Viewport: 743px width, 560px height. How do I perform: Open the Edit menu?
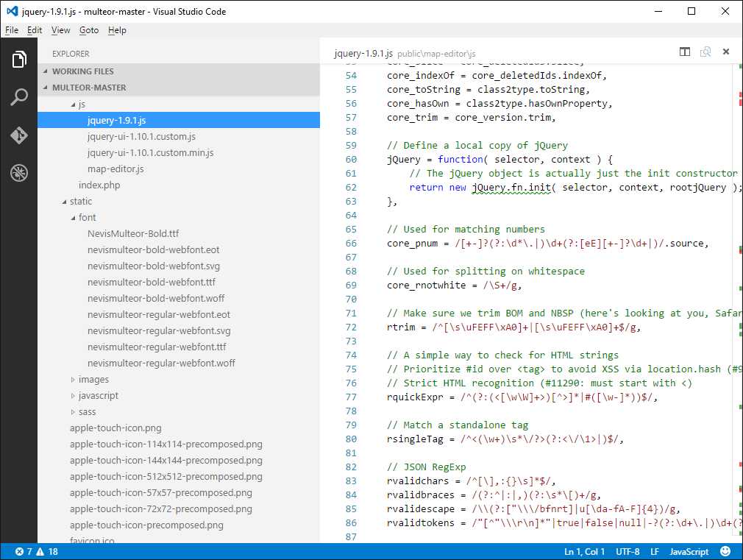(35, 30)
